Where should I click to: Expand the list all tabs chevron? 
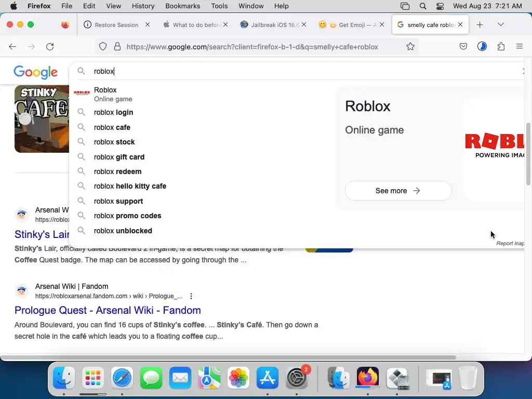[x=500, y=24]
